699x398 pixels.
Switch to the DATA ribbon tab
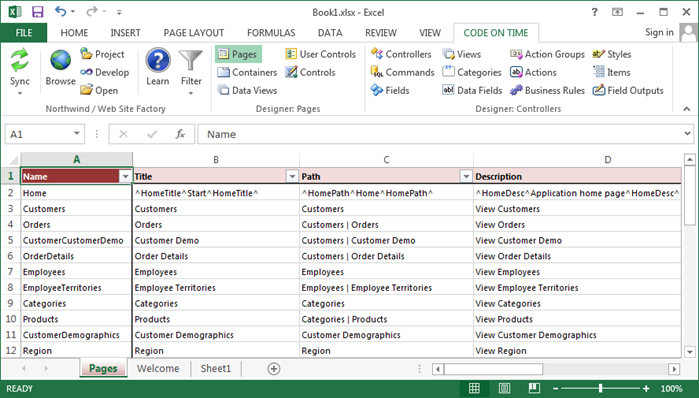[330, 33]
